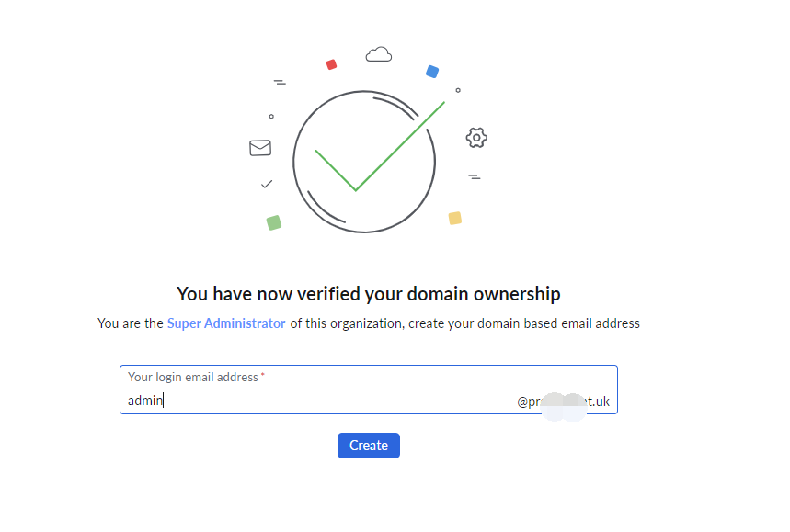Click the double-dash mark at upper left

pos(280,82)
